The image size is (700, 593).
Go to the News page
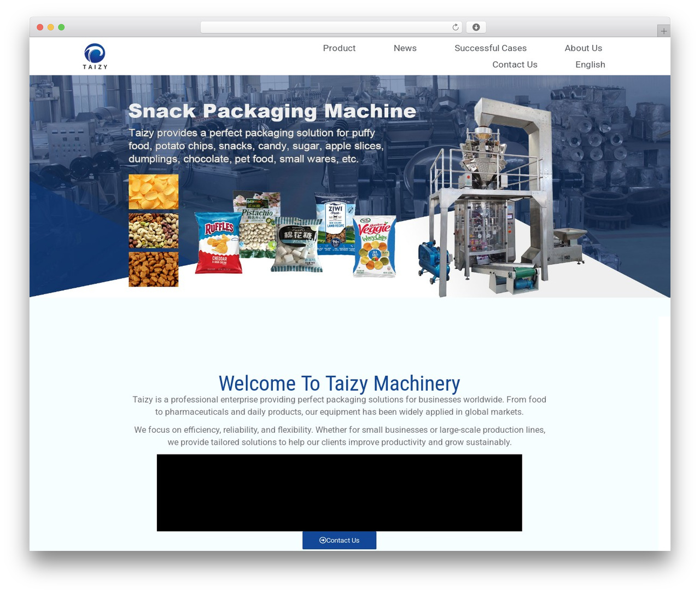(405, 48)
